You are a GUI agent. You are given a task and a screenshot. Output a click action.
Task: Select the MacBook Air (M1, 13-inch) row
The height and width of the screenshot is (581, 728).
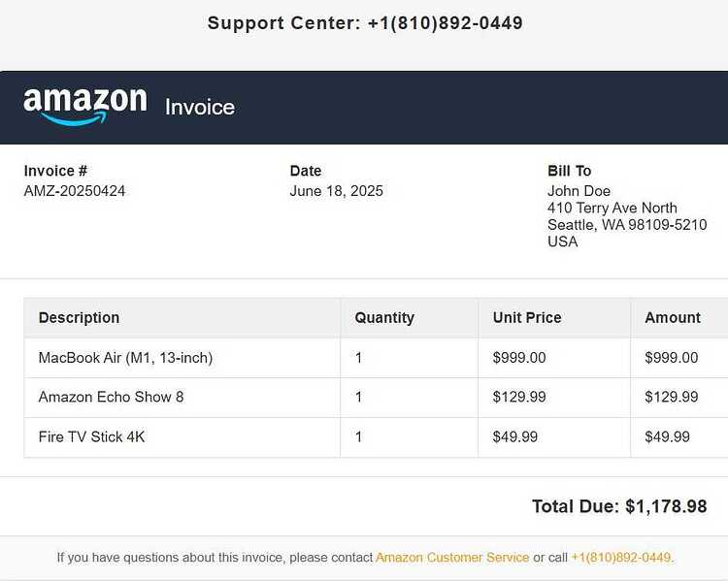pos(376,358)
